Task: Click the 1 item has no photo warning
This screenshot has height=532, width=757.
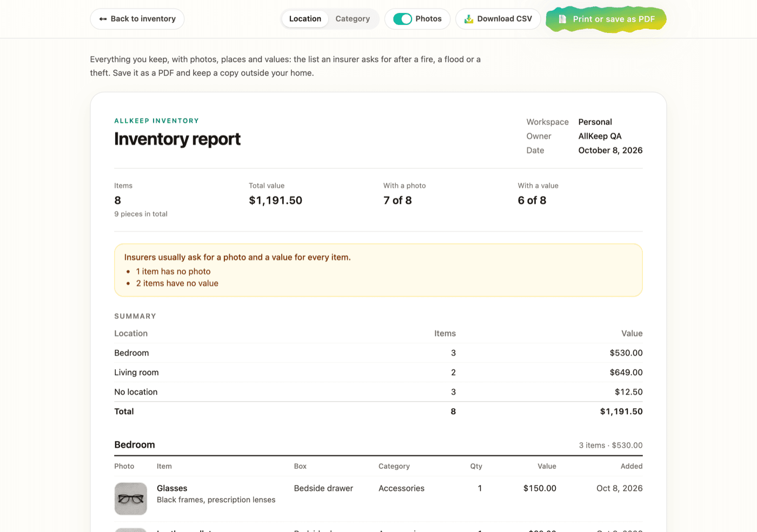Action: pyautogui.click(x=173, y=271)
